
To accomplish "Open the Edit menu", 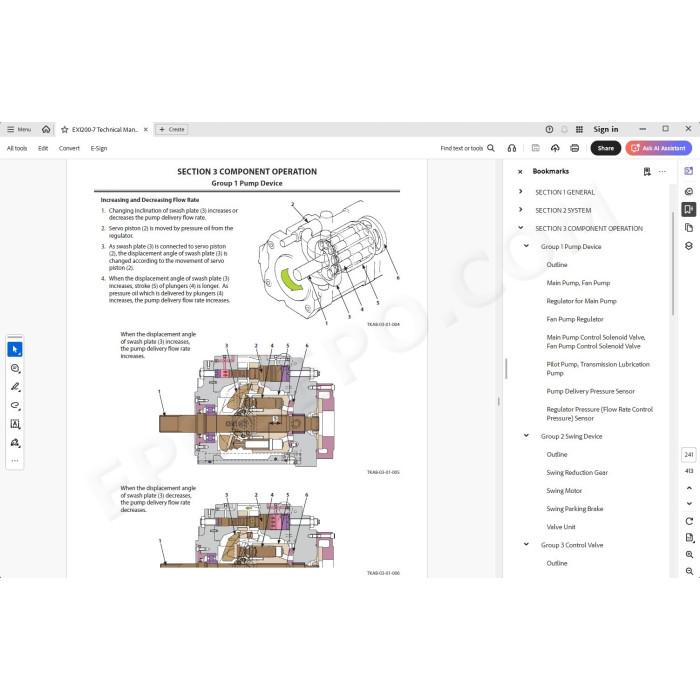I will coord(43,148).
